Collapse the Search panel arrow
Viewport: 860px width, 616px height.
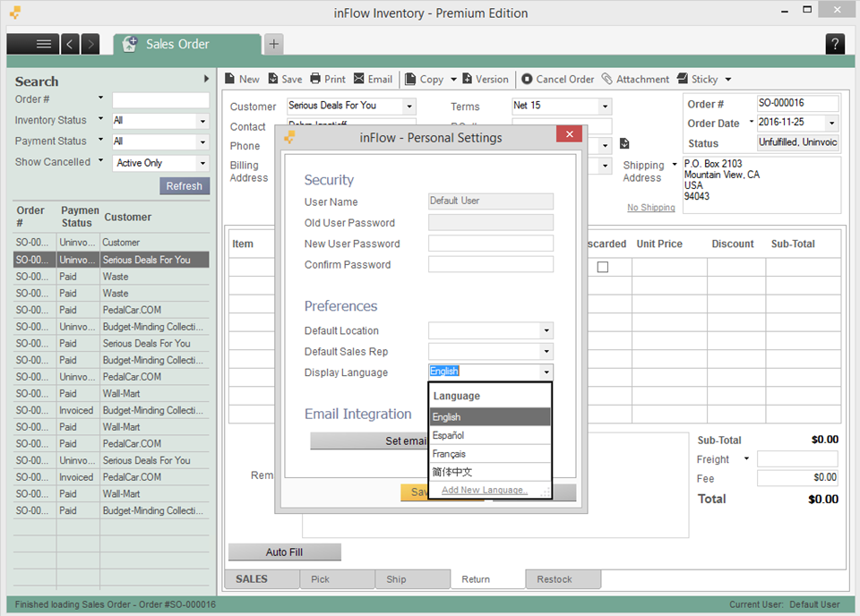[206, 79]
